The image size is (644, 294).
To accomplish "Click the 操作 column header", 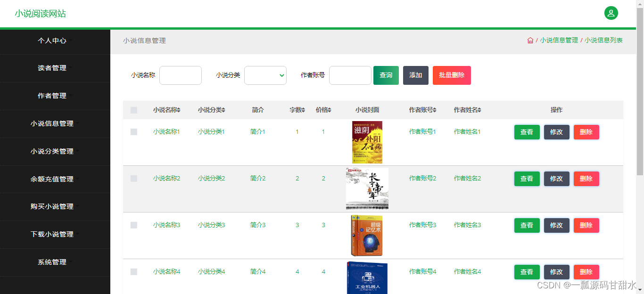I will pos(556,110).
